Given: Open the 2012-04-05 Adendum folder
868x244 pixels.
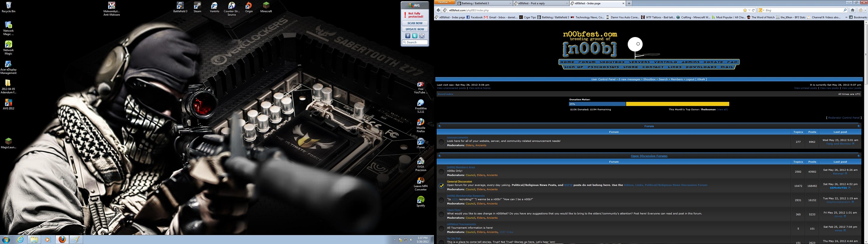Looking at the screenshot, I should coord(8,87).
